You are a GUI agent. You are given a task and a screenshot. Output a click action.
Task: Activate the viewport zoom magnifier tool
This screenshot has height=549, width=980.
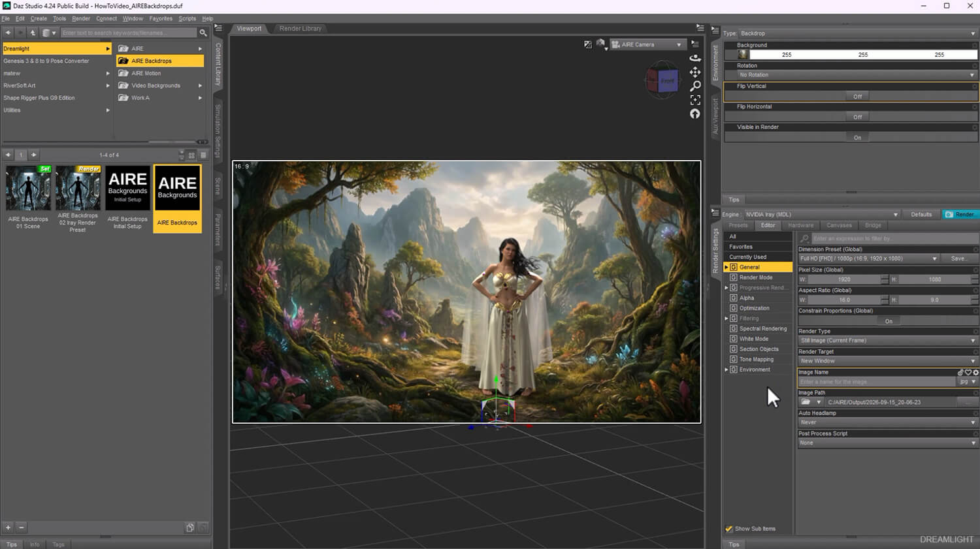tap(695, 86)
